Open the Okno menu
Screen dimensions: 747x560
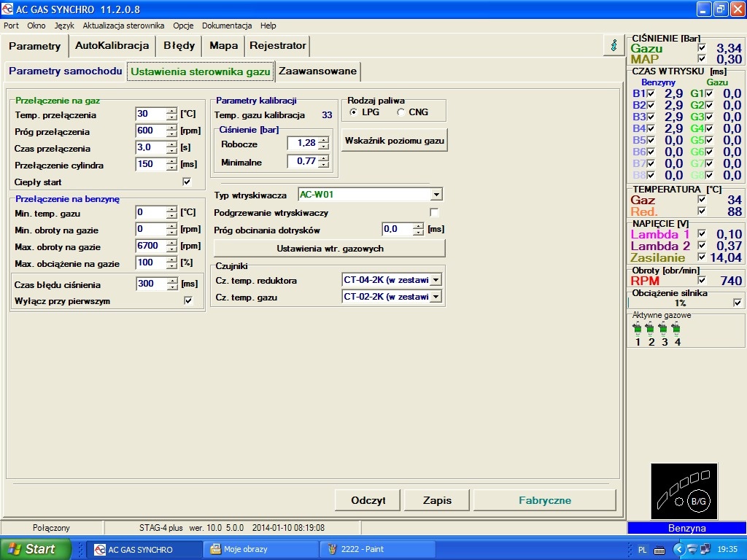[x=36, y=26]
